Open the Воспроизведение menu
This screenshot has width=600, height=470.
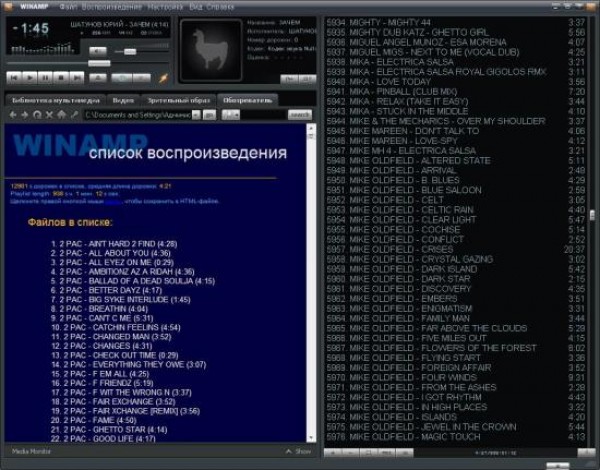(x=112, y=7)
